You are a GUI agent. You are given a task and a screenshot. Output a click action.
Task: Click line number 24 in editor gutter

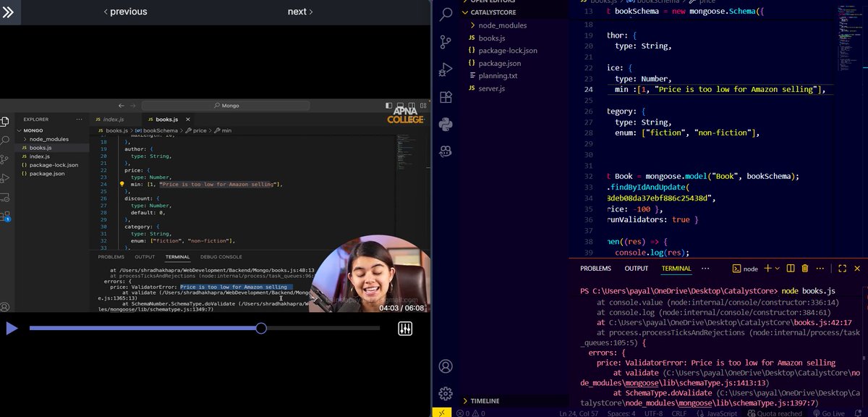point(589,89)
